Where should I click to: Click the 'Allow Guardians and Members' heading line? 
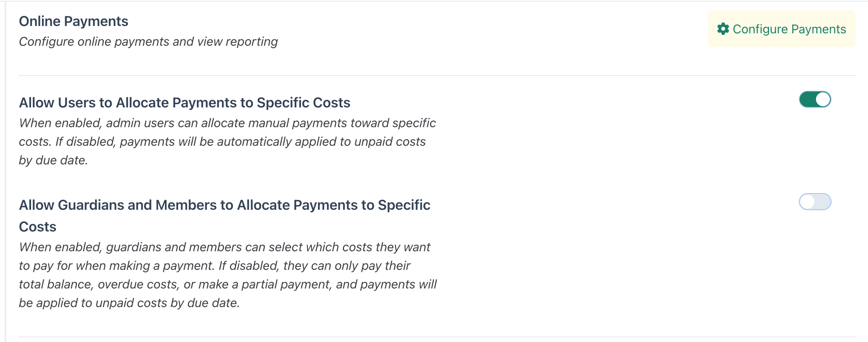pos(224,205)
